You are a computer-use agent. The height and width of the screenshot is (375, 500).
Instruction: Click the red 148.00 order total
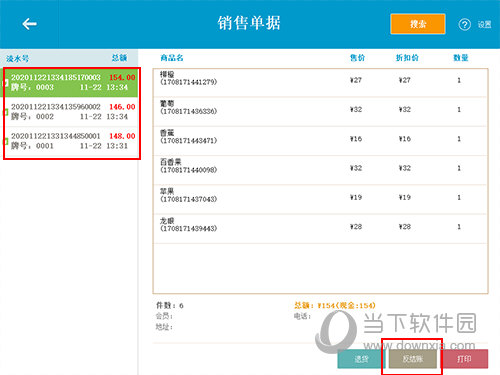click(122, 136)
